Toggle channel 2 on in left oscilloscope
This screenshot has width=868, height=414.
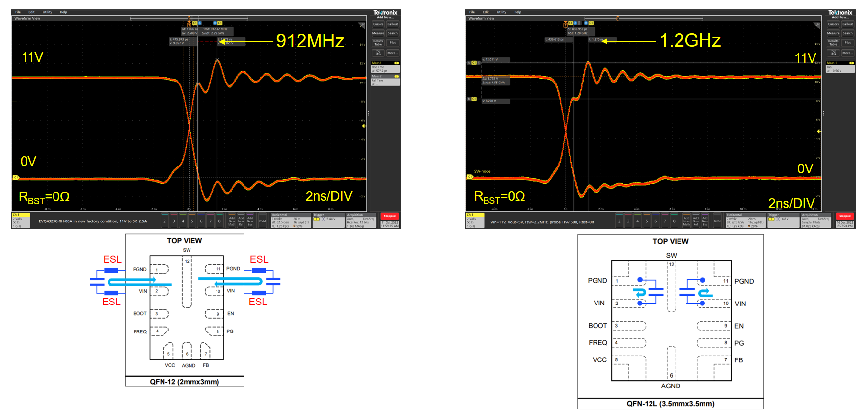pyautogui.click(x=164, y=221)
